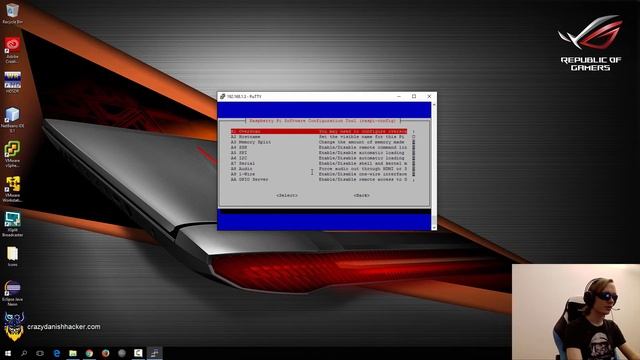Switch to the PuTTY taskbar button
Viewport: 640px width, 360px height.
[155, 353]
